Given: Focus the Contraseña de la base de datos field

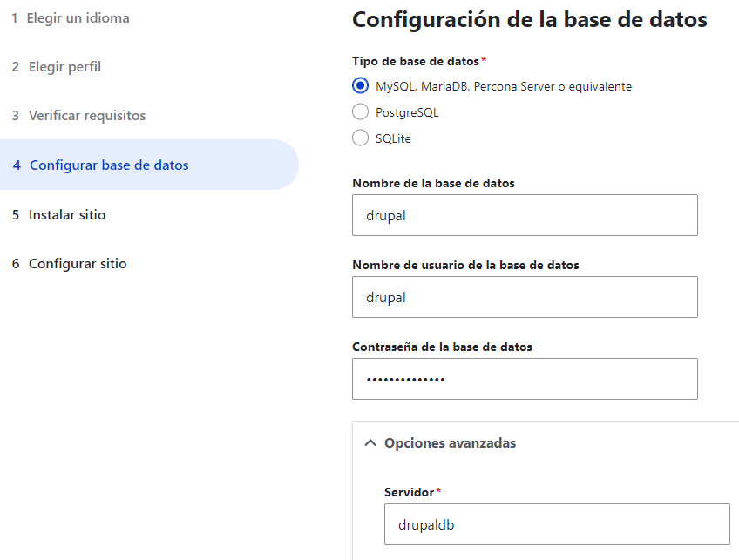Looking at the screenshot, I should coord(525,379).
